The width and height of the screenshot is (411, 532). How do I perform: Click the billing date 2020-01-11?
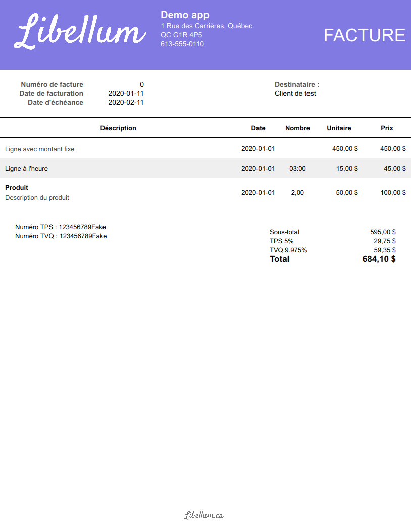pos(126,93)
